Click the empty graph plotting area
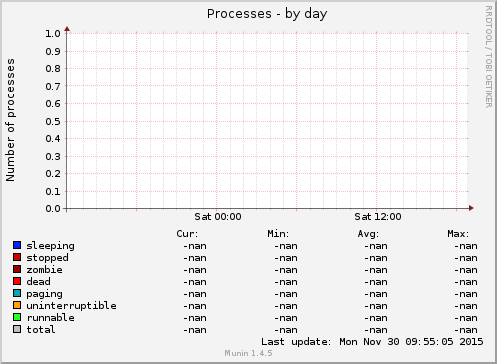 point(268,121)
